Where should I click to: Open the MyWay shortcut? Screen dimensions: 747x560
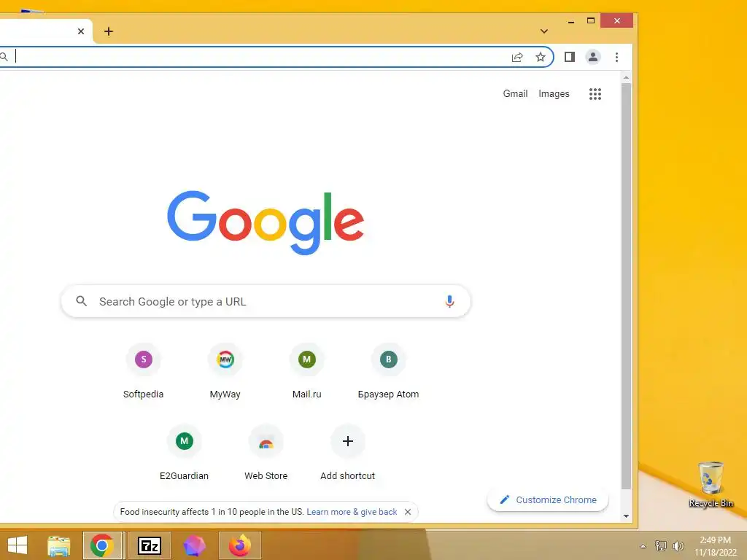pos(225,373)
